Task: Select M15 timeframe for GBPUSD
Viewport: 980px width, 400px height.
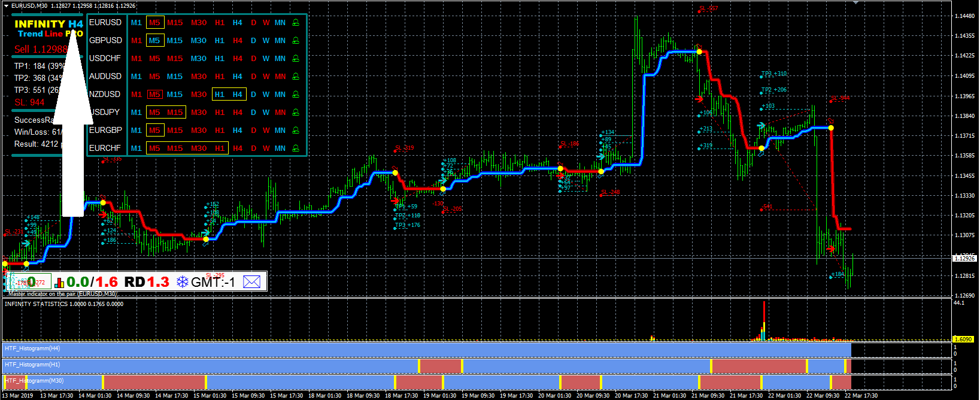Action: [175, 41]
